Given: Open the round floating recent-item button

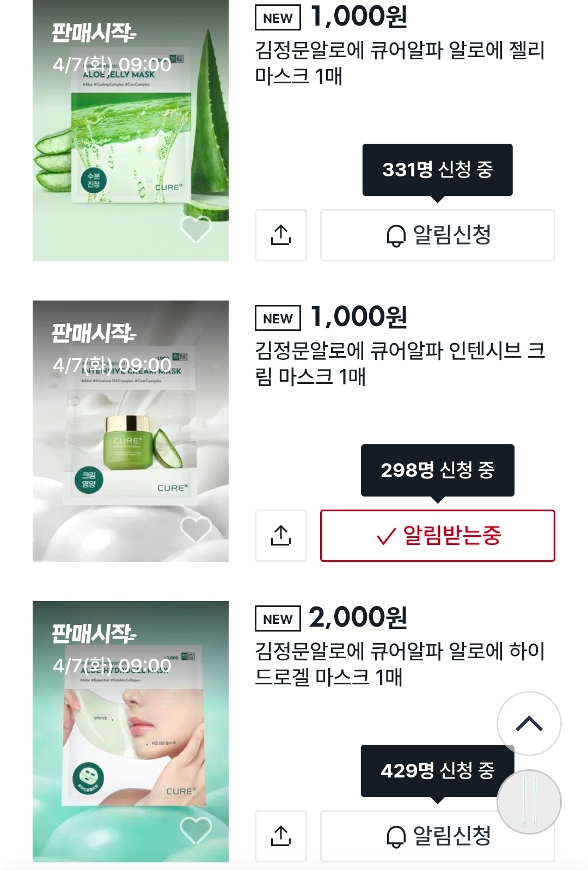Looking at the screenshot, I should (x=529, y=802).
